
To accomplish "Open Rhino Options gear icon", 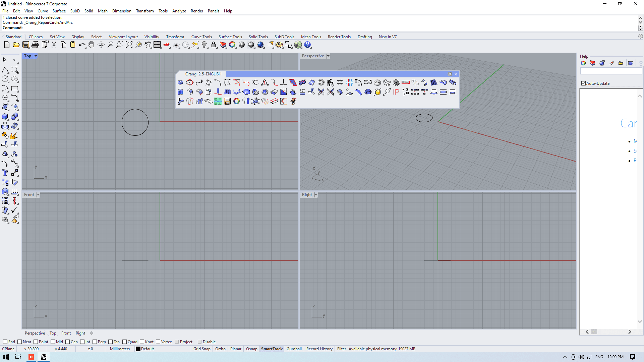I will pos(279,45).
